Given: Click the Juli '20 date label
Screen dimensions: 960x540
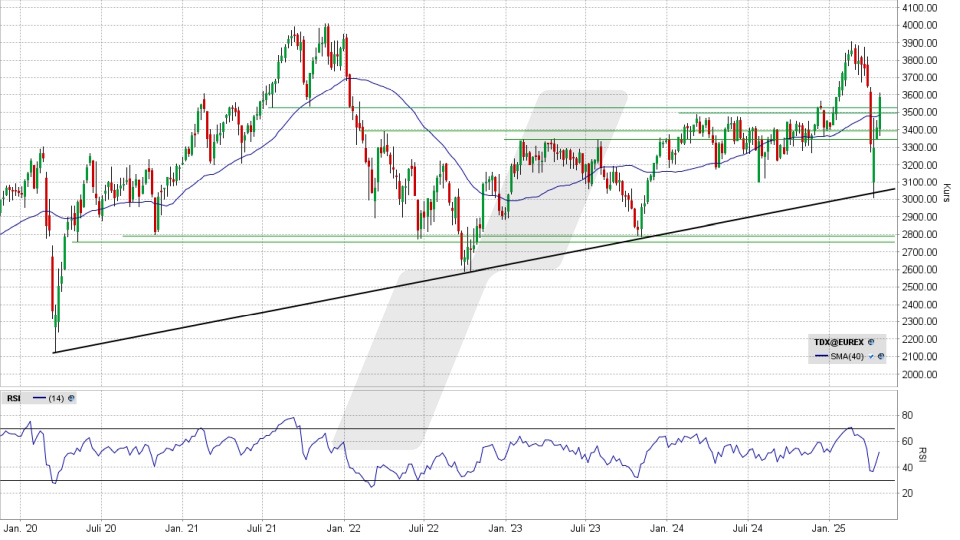Looking at the screenshot, I should pyautogui.click(x=101, y=528).
